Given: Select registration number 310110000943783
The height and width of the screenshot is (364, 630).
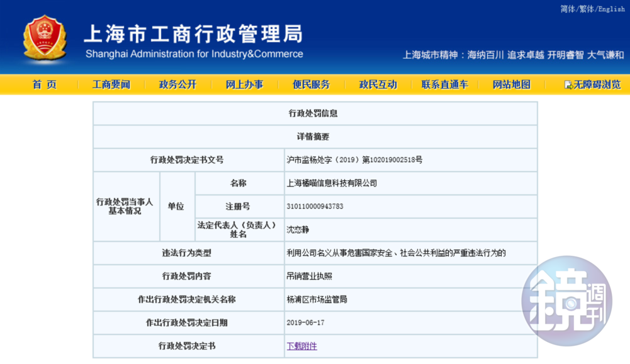Looking at the screenshot, I should tap(315, 206).
